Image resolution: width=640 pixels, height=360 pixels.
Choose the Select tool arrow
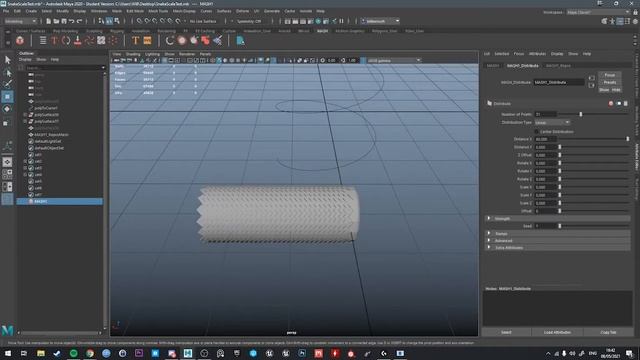[x=7, y=60]
